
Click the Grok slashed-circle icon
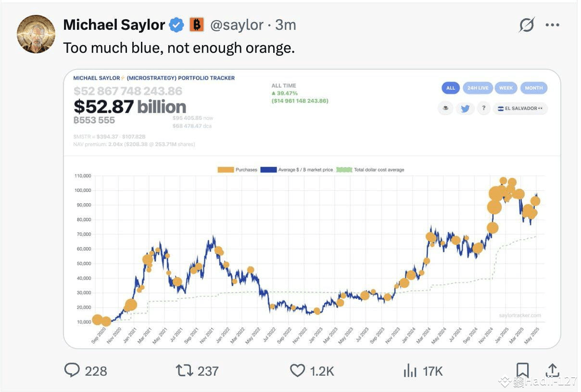tap(527, 24)
